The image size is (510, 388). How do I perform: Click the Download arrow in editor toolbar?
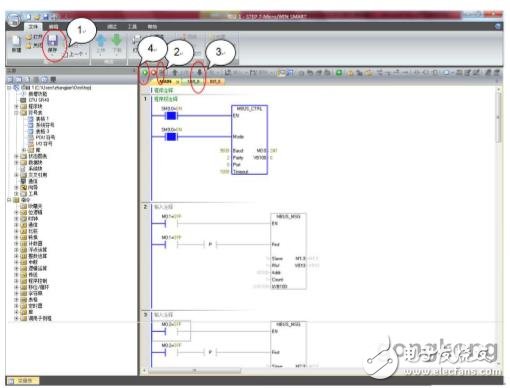(x=199, y=72)
